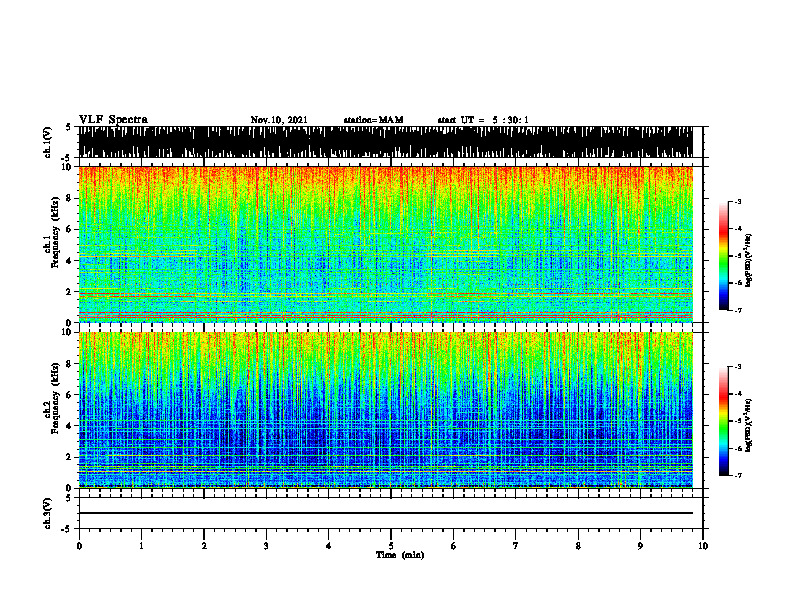This screenshot has height=612, width=792.
Task: Click the ch.2 "Frequency (kHz)" axis label
Action: click(55, 398)
